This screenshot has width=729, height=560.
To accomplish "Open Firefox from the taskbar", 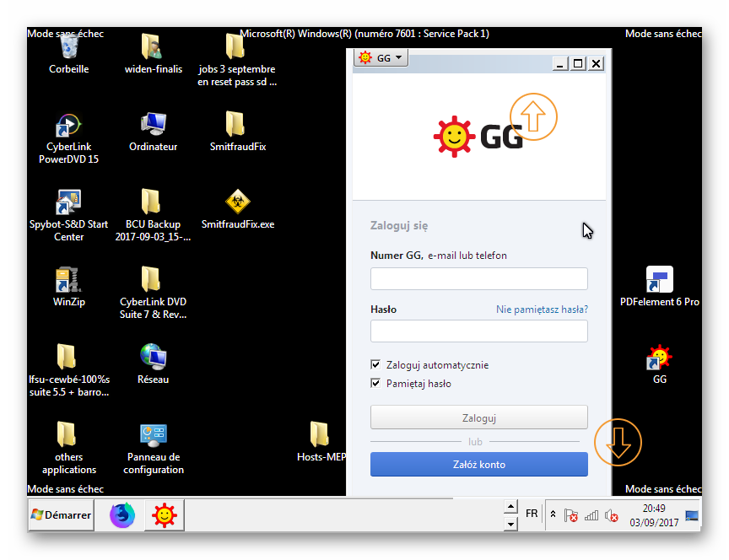I will [122, 515].
